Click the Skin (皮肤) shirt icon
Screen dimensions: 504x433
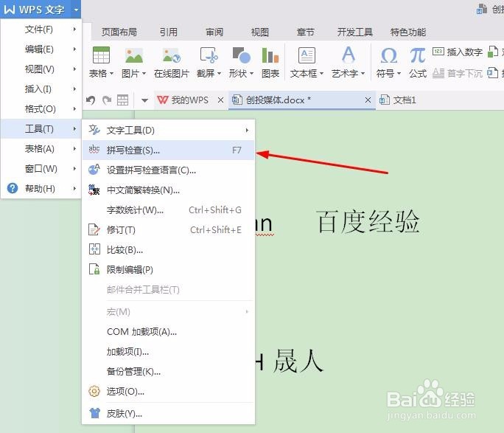(x=94, y=413)
